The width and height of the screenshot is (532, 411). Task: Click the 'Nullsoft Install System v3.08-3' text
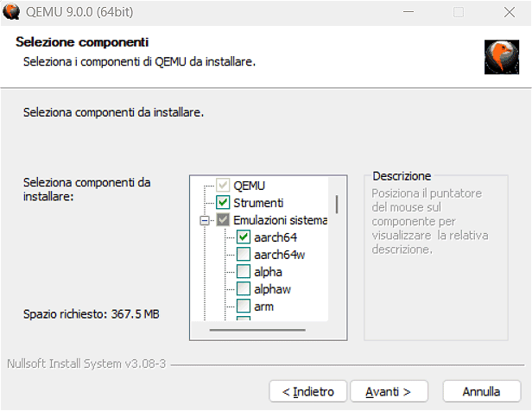(86, 364)
